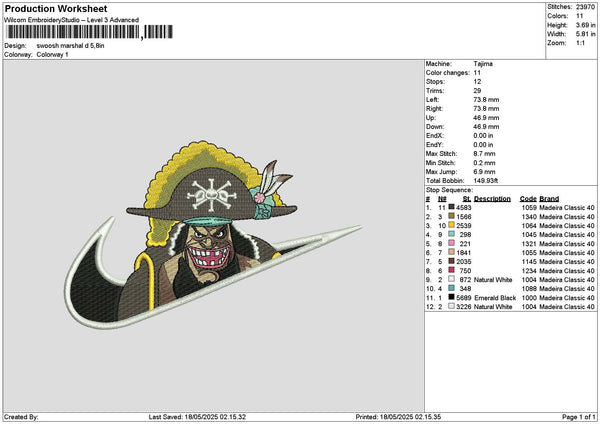Image resolution: width=600 pixels, height=424 pixels.
Task: Select stitch count 3226 in stop 12
Action: pos(464,307)
